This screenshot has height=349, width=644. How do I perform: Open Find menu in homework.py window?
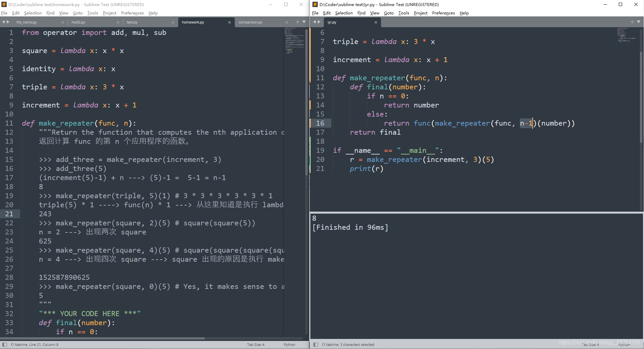50,13
